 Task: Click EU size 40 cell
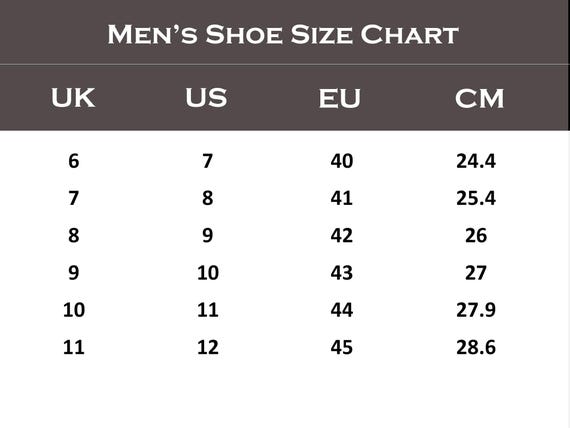pos(341,161)
